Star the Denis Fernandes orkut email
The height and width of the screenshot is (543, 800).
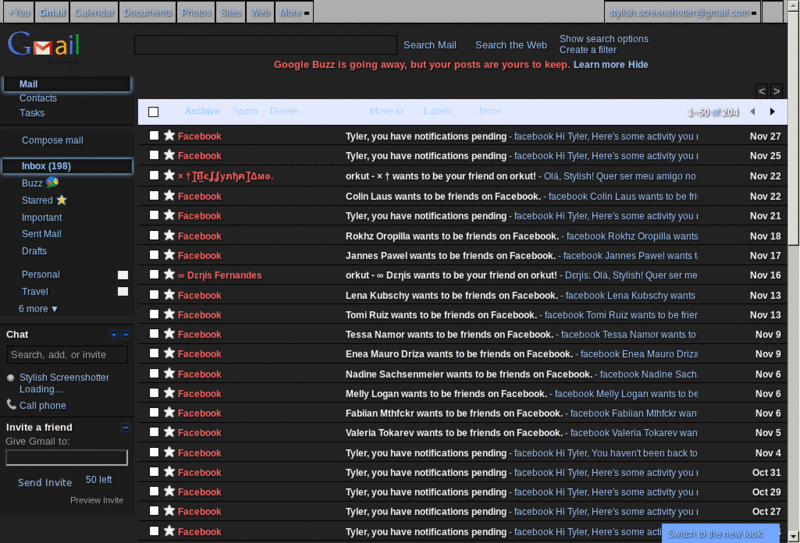coord(169,274)
